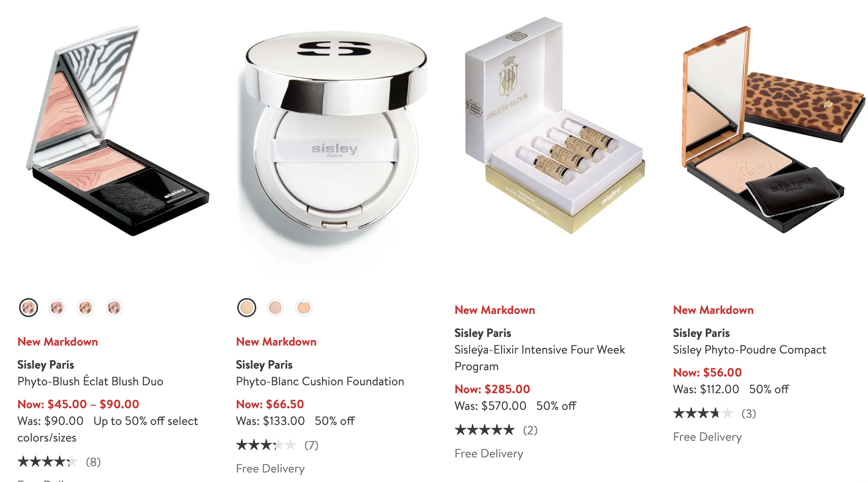View the five-star Sisleÿa-Elixir rating

tap(496, 430)
